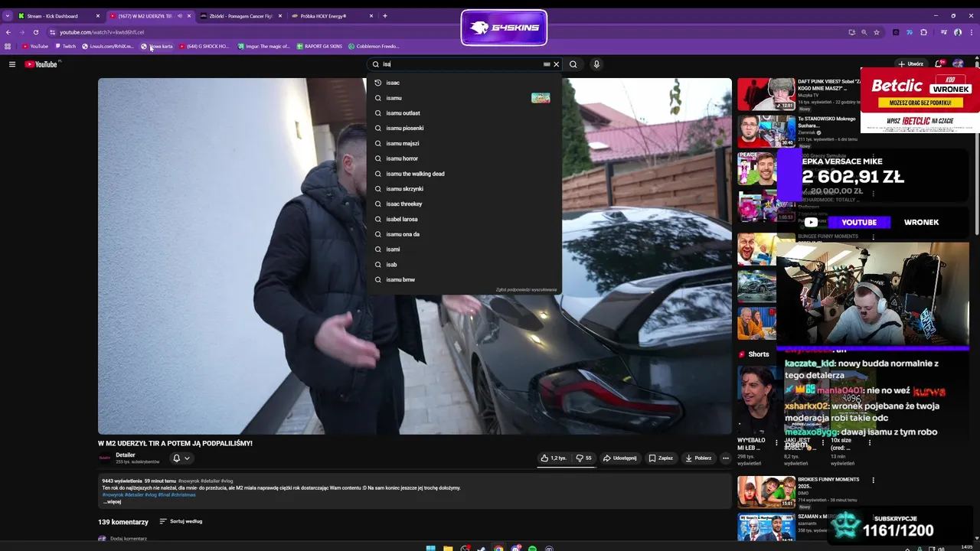Reload the page with refresh icon
The height and width of the screenshot is (551, 980).
(x=36, y=32)
